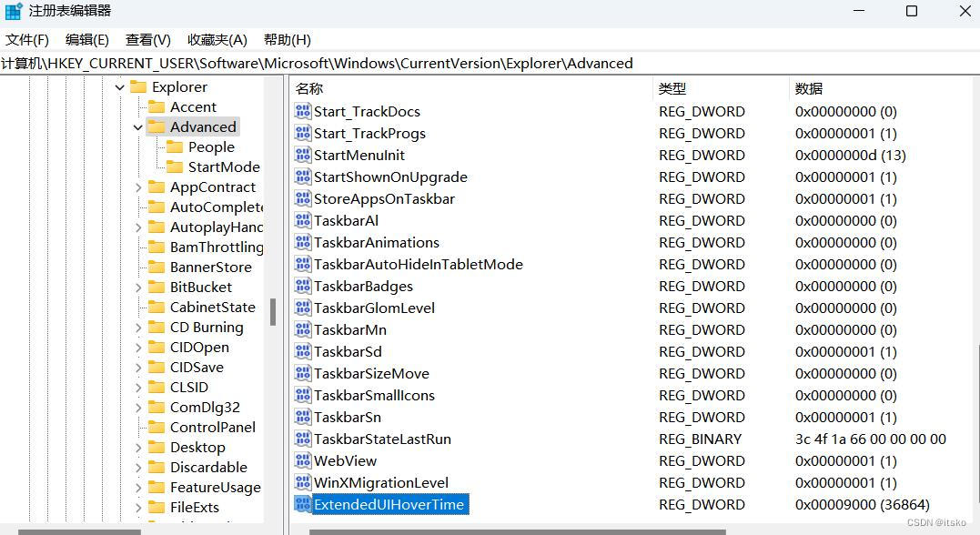
Task: Select the ControlPanel key in tree
Action: coord(213,428)
